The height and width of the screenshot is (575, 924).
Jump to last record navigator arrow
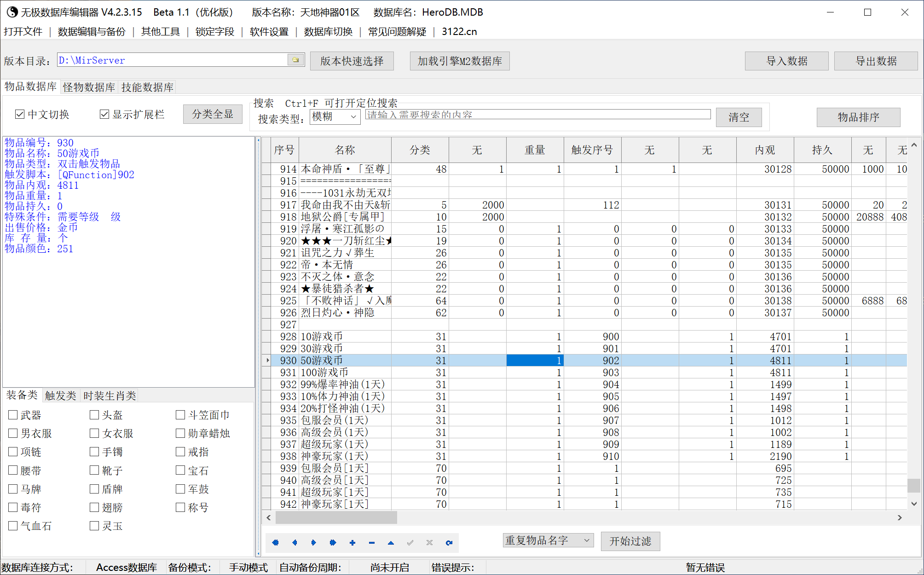333,542
